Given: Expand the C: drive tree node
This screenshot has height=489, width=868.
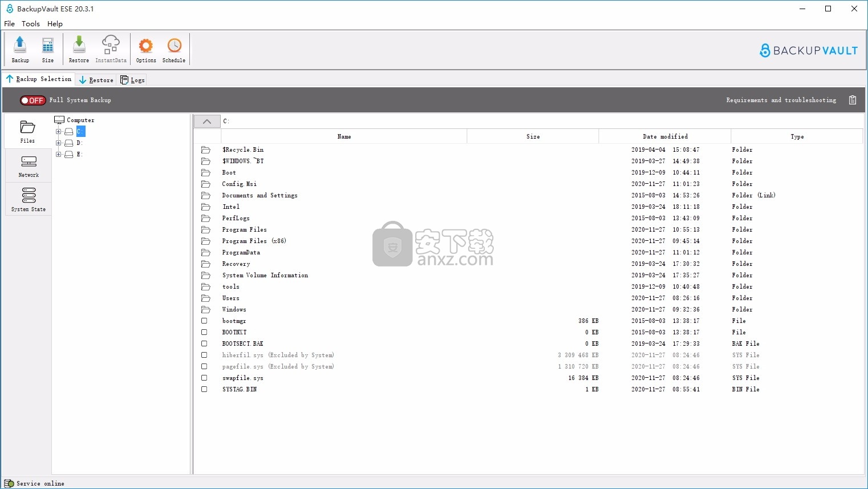Looking at the screenshot, I should point(58,132).
